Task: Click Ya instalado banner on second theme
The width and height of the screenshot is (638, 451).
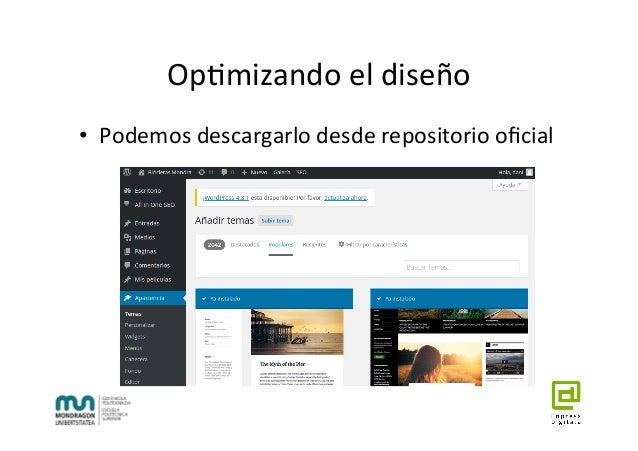Action: [x=449, y=299]
